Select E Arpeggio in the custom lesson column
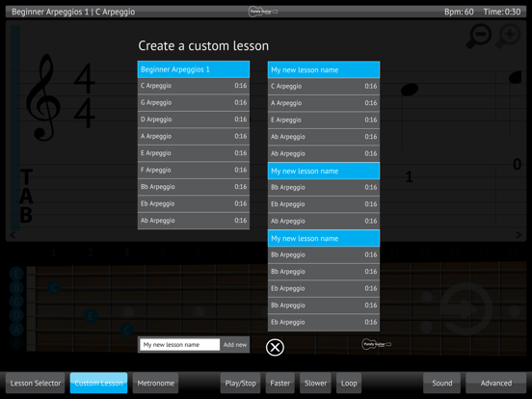This screenshot has height=399, width=532. click(x=324, y=120)
